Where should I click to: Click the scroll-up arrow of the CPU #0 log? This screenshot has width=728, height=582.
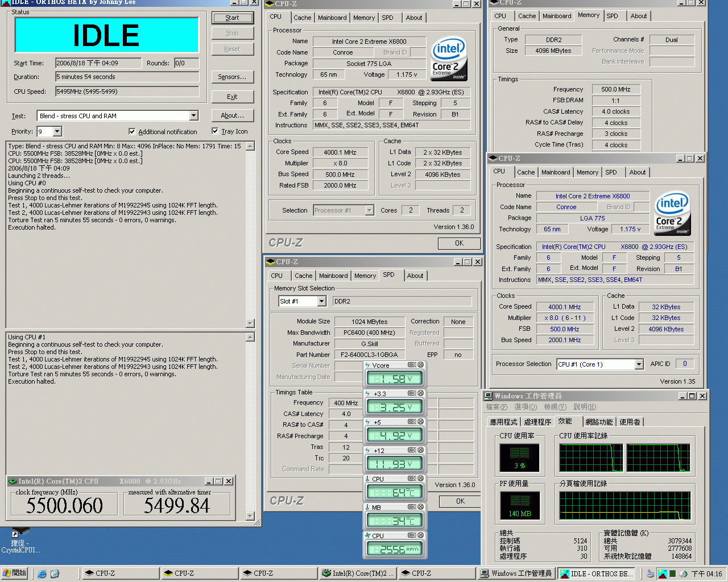pyautogui.click(x=250, y=146)
